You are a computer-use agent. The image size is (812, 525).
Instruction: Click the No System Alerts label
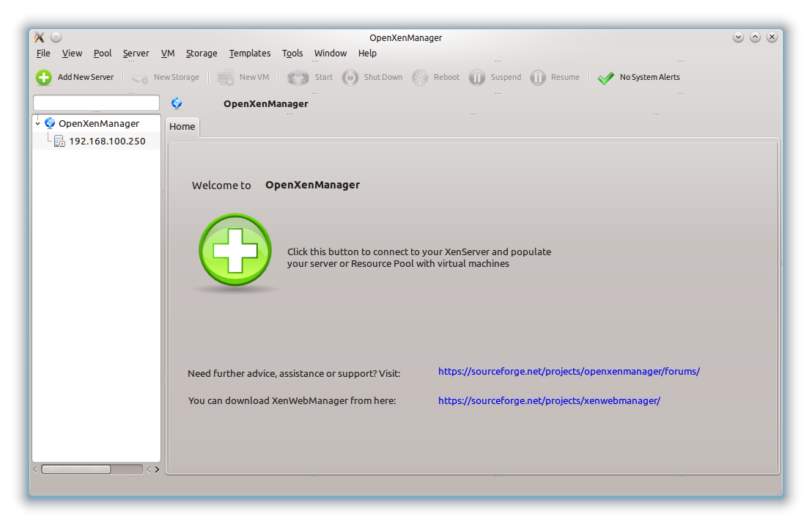tap(649, 77)
